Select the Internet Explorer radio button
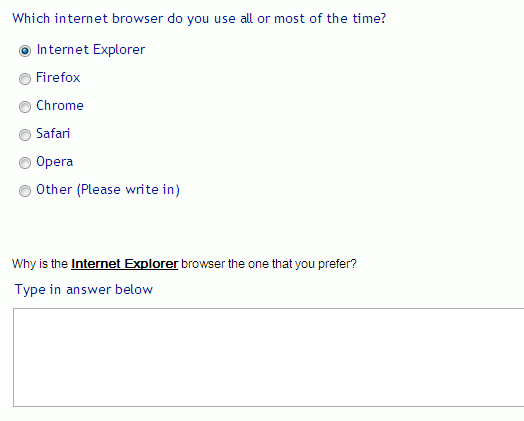Screen dimensions: 524x421 (25, 51)
